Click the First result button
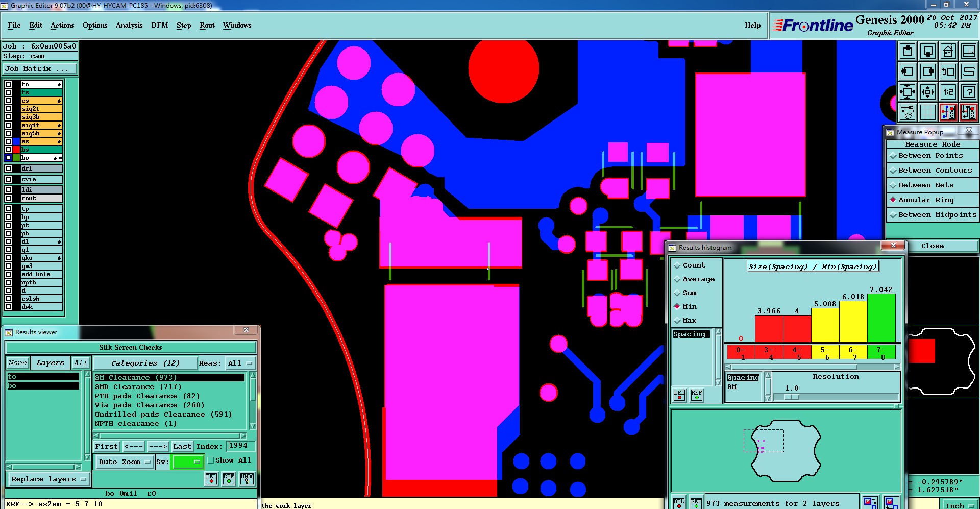This screenshot has height=509, width=980. [x=107, y=447]
